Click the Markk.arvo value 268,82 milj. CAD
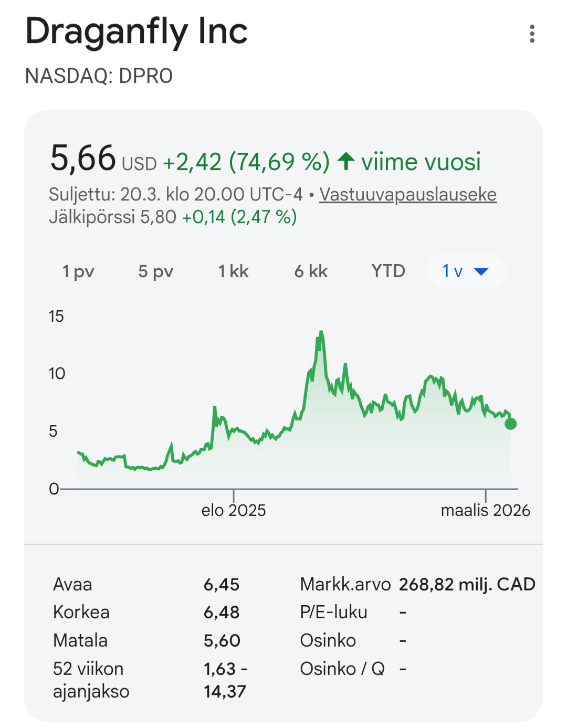The width and height of the screenshot is (567, 728). [467, 584]
